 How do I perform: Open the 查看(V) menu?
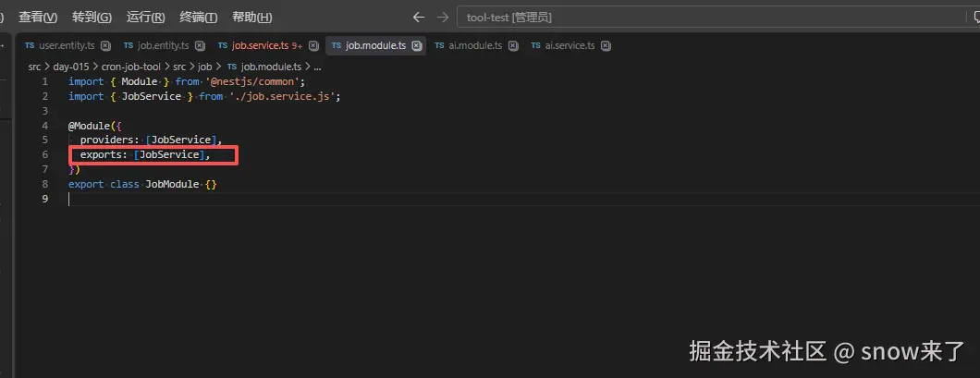[x=38, y=18]
